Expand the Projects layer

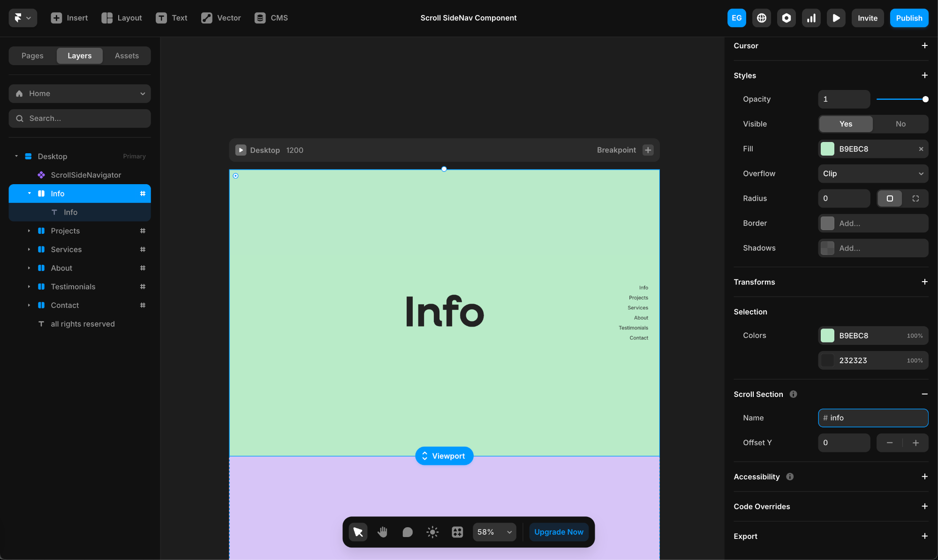click(29, 231)
